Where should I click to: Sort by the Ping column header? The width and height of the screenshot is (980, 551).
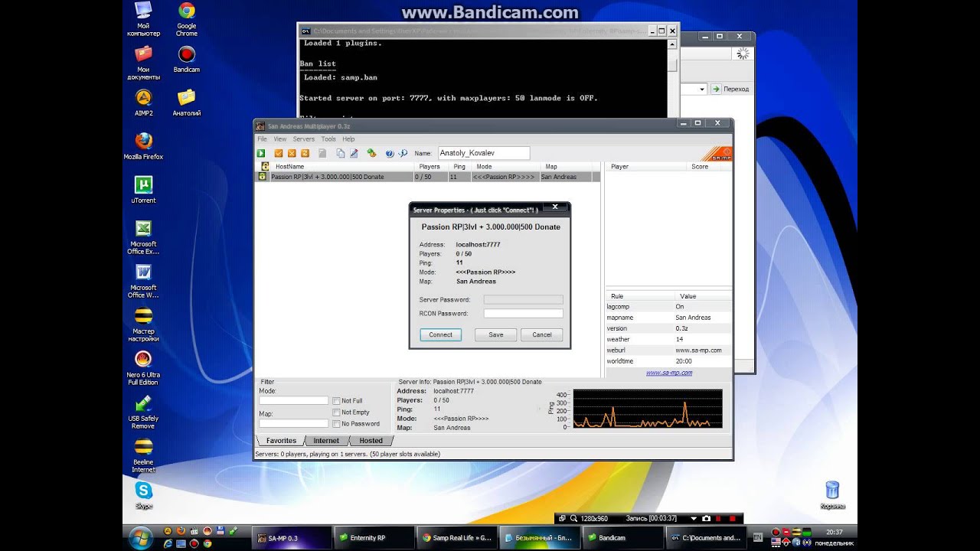pos(460,166)
